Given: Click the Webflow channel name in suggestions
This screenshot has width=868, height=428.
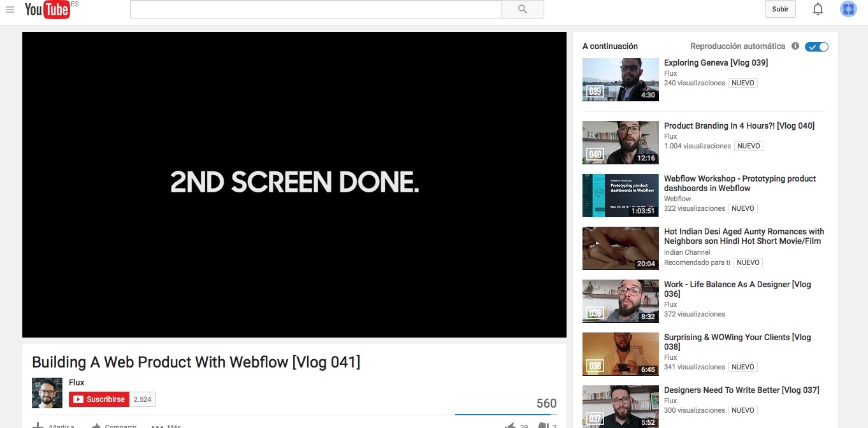Looking at the screenshot, I should click(x=677, y=199).
